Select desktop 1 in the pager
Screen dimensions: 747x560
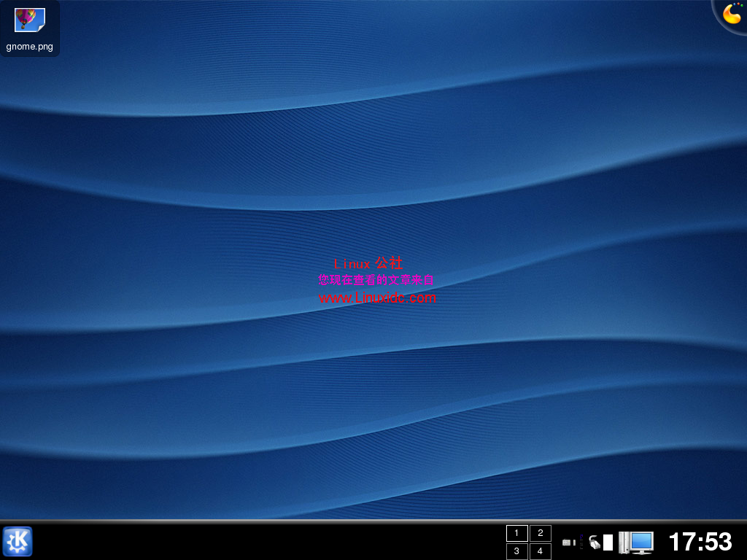(516, 533)
